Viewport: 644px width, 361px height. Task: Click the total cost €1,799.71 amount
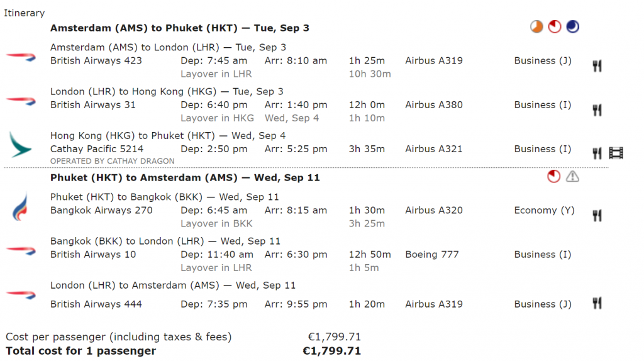click(332, 351)
